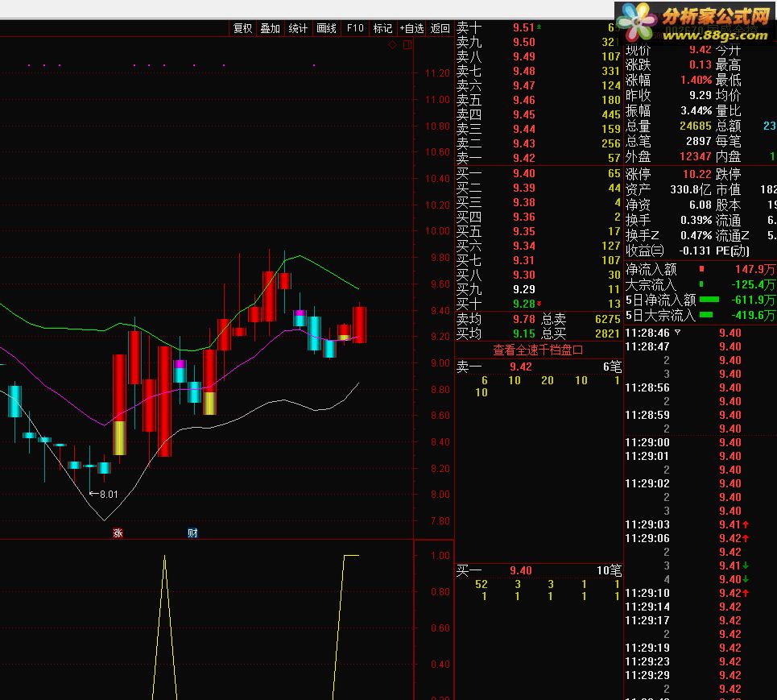Click the 复权 toolbar button
The height and width of the screenshot is (700, 777).
243,28
